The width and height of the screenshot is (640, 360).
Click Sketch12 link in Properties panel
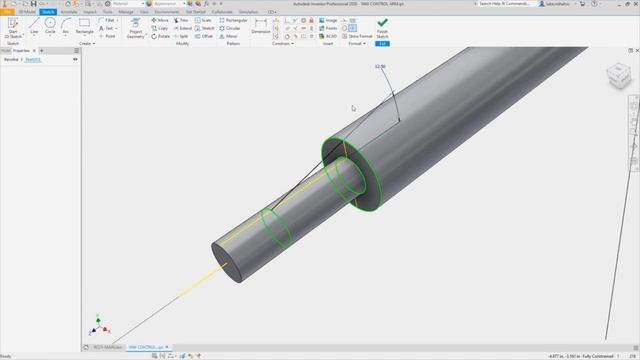(x=33, y=60)
